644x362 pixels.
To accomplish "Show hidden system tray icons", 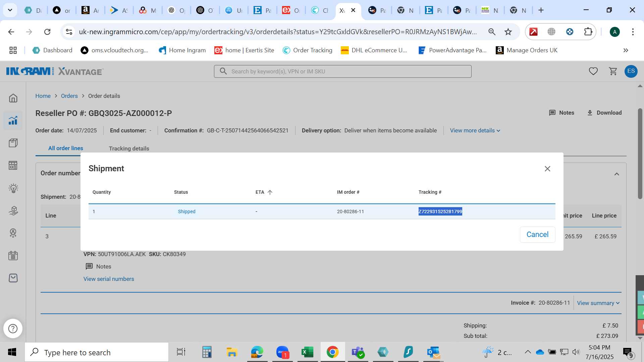I will point(528,352).
